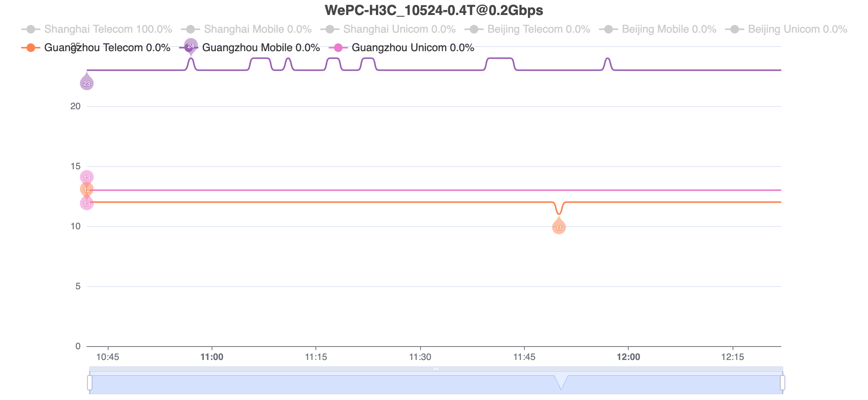The height and width of the screenshot is (400, 868).
Task: Show Beijing Mobile series in legend
Action: 658,29
